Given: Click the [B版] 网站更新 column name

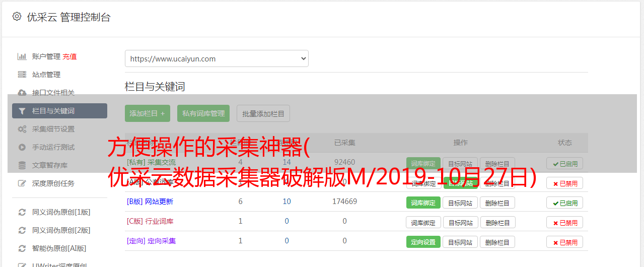Looking at the screenshot, I should pos(150,202).
